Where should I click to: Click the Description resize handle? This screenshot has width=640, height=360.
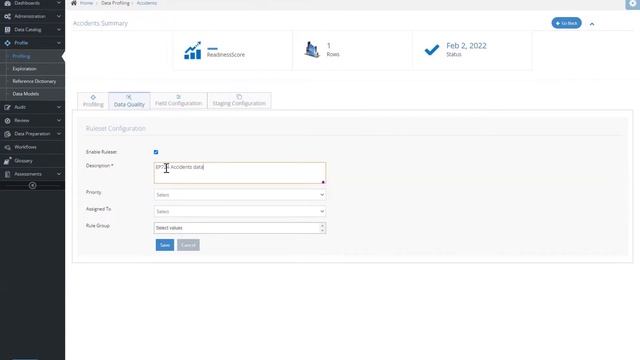click(323, 182)
